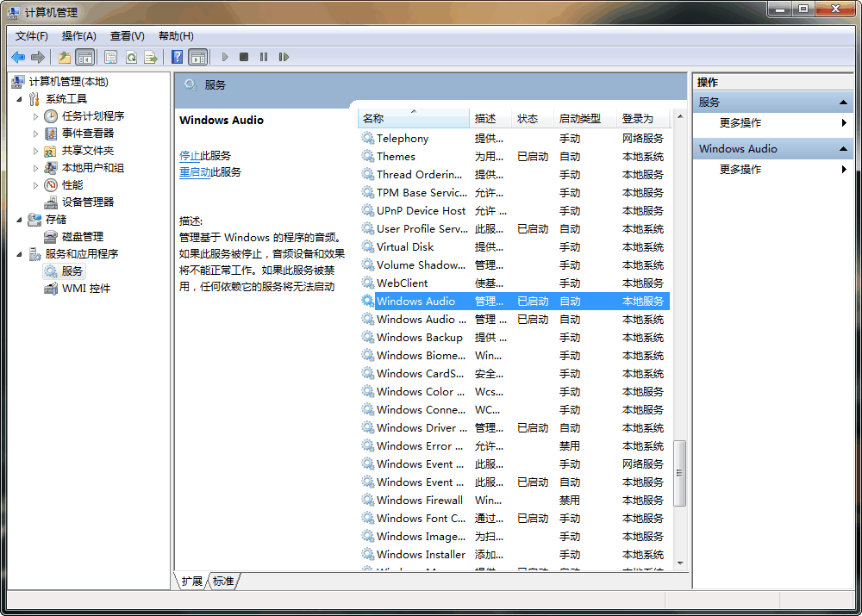
Task: Expand the 事件查看器 node arrow
Action: click(x=35, y=134)
